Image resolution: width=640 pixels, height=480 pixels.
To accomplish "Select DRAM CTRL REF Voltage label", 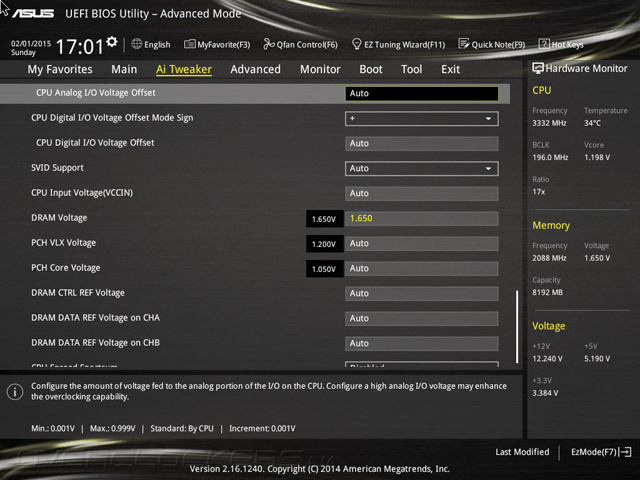I will click(x=78, y=293).
